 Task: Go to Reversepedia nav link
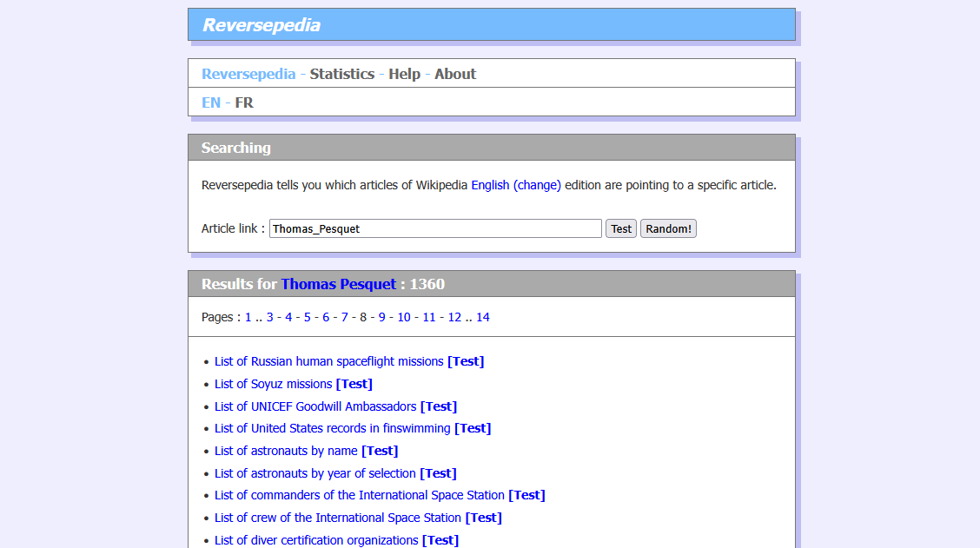(248, 74)
